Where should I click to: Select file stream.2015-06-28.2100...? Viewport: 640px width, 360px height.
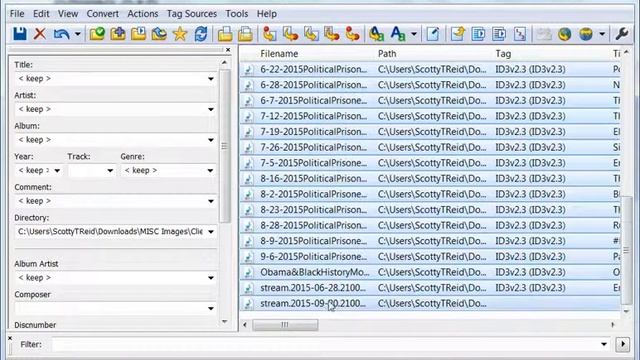[x=313, y=288]
